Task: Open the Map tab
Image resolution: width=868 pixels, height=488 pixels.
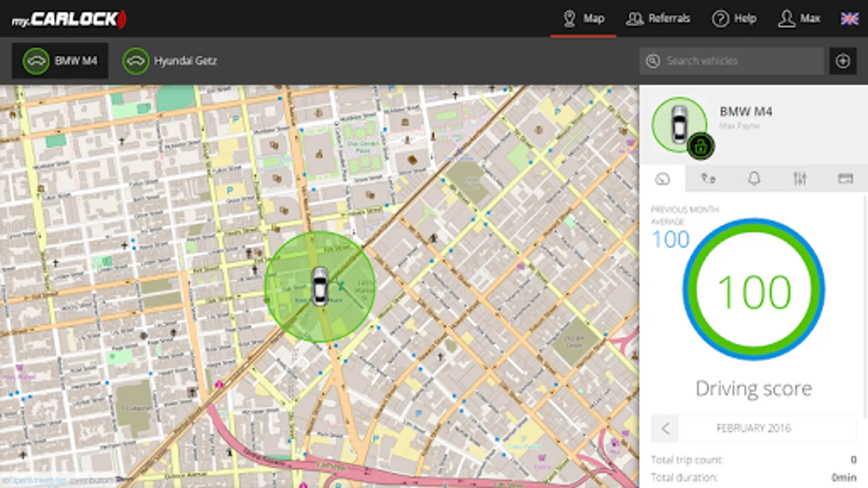Action: point(583,18)
